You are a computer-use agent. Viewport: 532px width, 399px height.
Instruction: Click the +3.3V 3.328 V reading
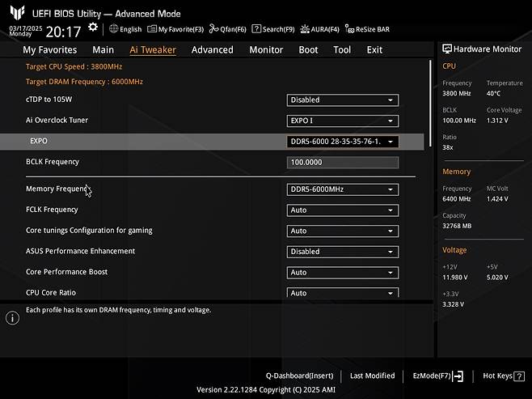click(453, 304)
